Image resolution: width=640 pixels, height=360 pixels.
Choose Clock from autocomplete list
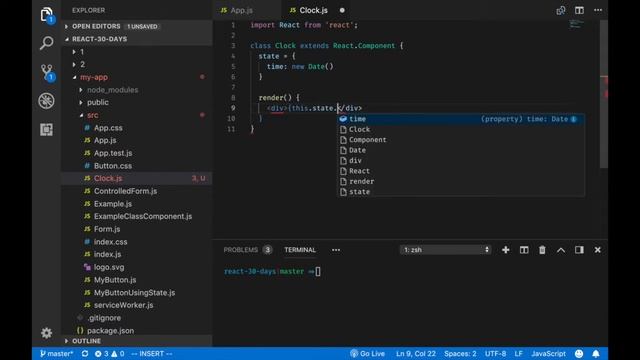(x=460, y=129)
